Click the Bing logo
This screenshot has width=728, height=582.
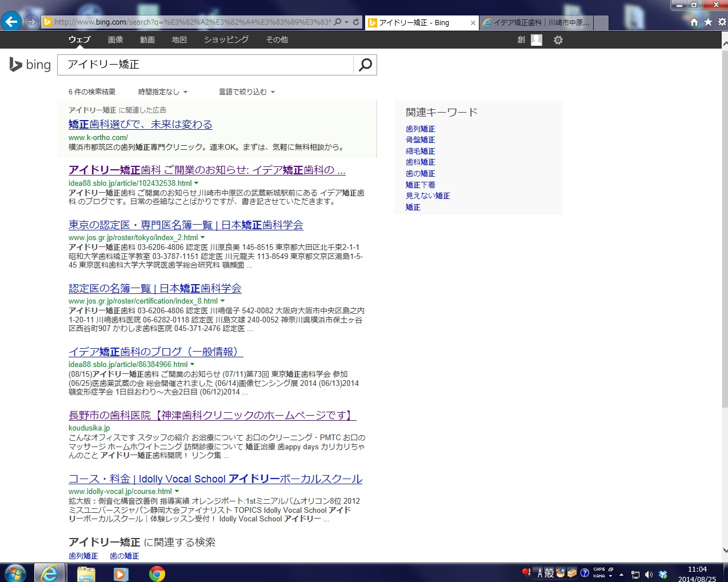coord(30,65)
